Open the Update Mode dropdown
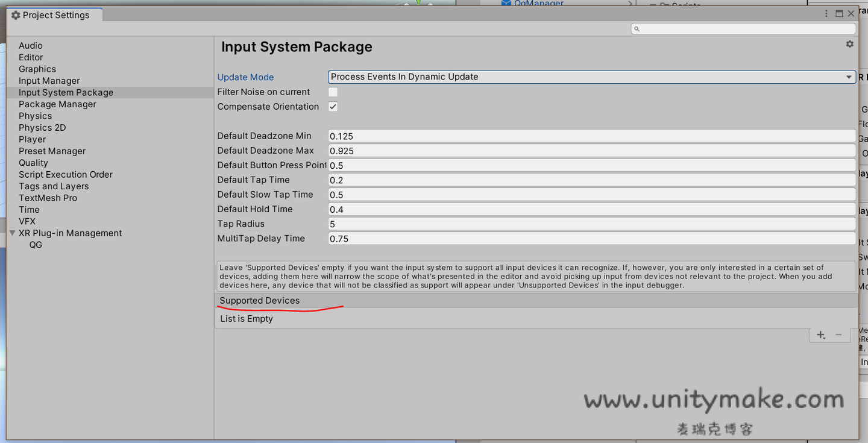The height and width of the screenshot is (443, 868). click(x=591, y=77)
